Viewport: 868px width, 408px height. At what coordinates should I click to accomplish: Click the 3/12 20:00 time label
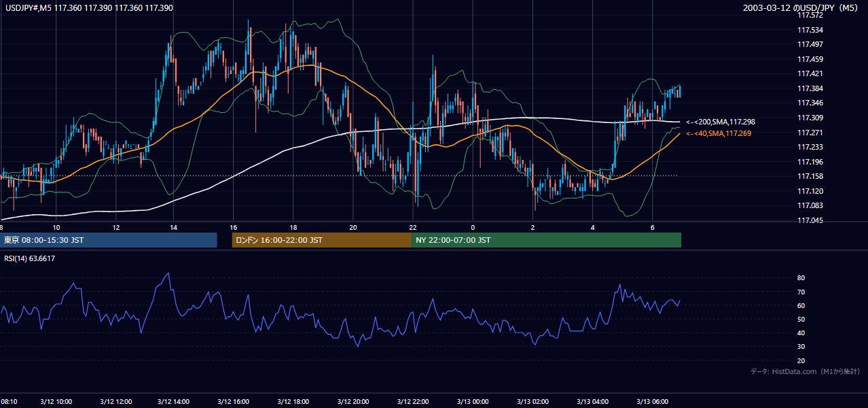tap(353, 401)
